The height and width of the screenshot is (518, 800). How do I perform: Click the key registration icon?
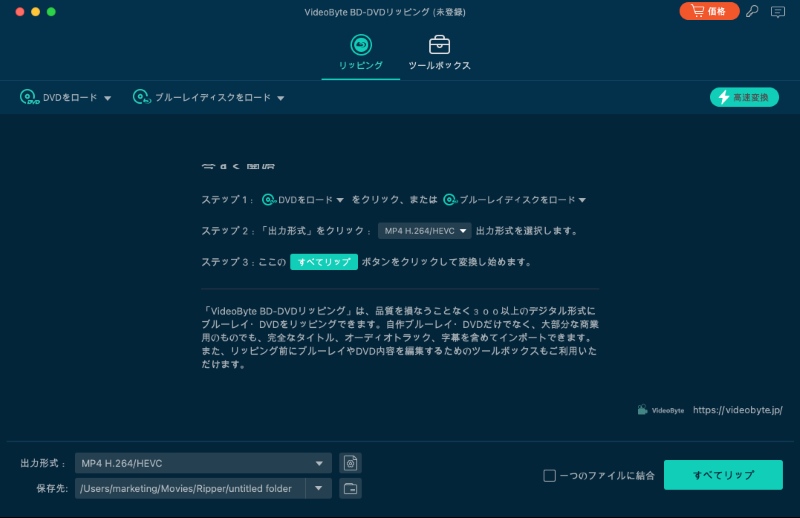tap(752, 12)
